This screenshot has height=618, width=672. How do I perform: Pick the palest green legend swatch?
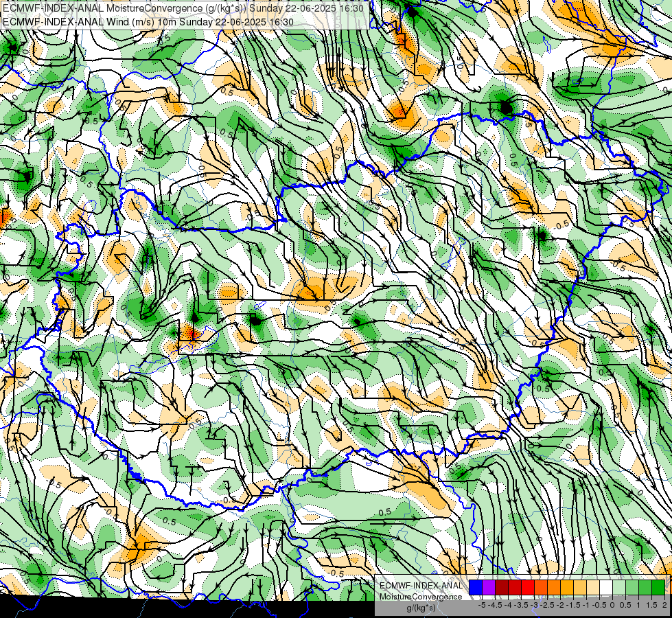point(619,587)
